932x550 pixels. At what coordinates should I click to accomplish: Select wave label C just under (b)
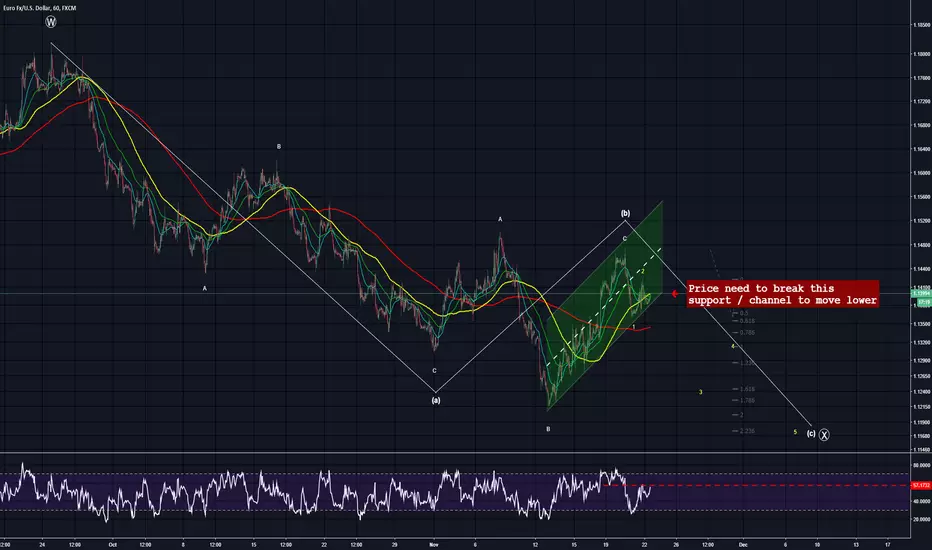pyautogui.click(x=625, y=238)
